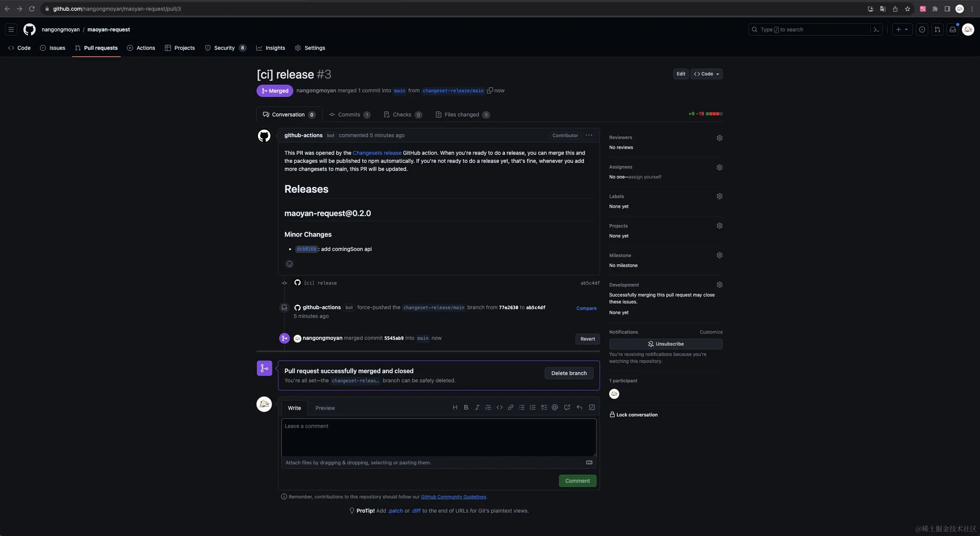
Task: Expand the Code dropdown button
Action: point(706,74)
